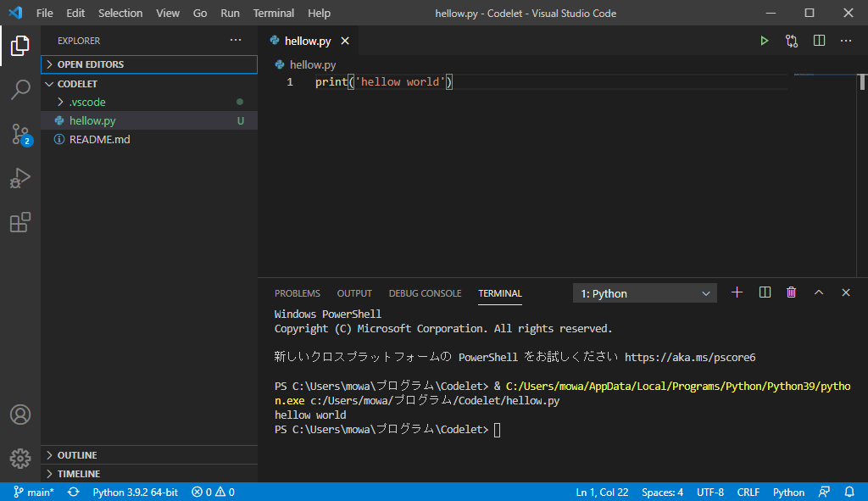Viewport: 868px width, 501px height.
Task: Expand the OUTLINE section
Action: [x=77, y=455]
